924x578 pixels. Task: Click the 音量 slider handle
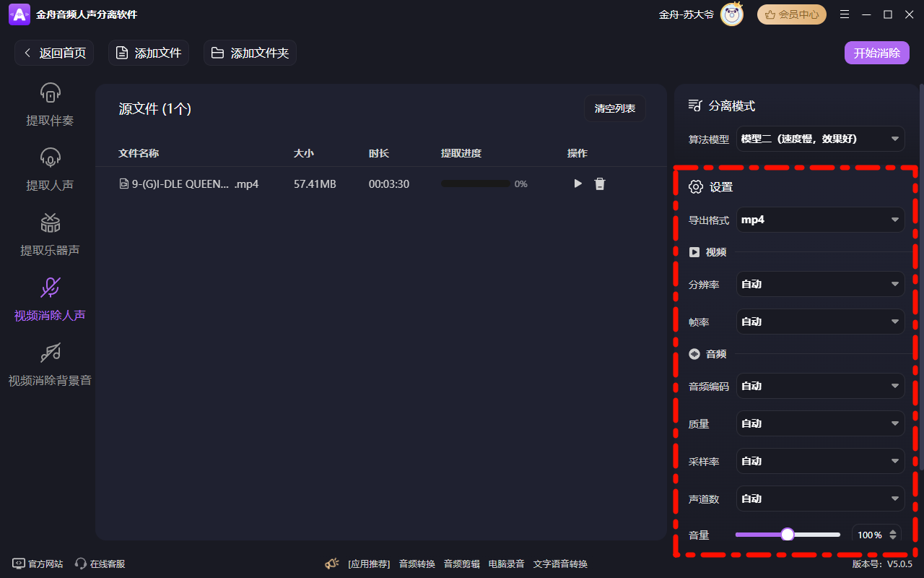(788, 535)
